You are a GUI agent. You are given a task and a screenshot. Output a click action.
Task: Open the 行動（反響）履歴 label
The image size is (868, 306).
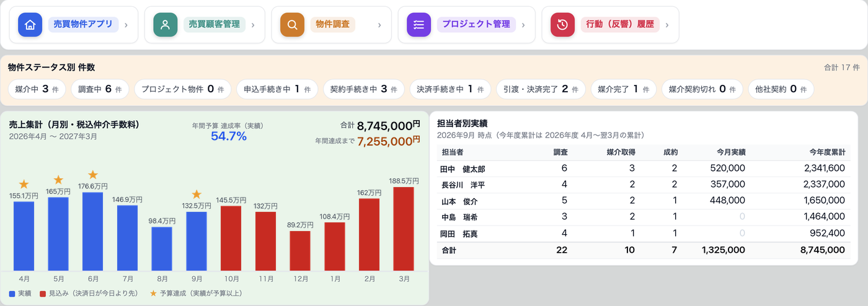click(x=620, y=25)
